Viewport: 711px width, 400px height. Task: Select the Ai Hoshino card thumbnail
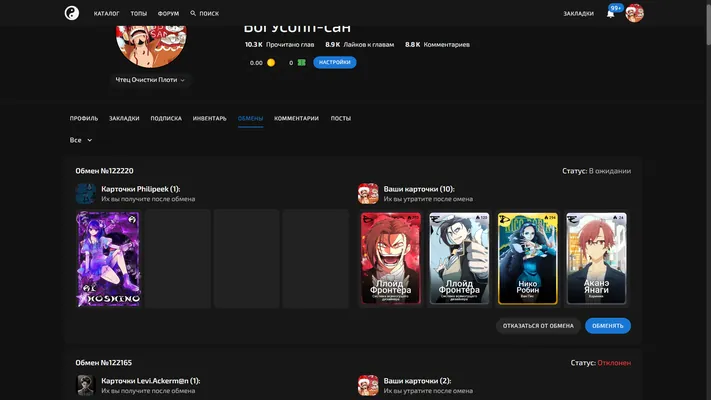(108, 259)
